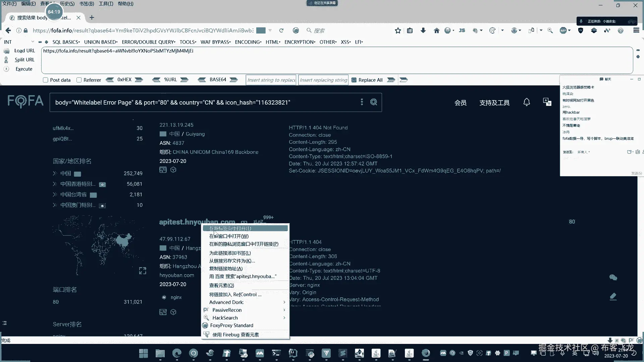Click the Insert string to replace field
Viewport: 644px width, 362px height.
(271, 80)
